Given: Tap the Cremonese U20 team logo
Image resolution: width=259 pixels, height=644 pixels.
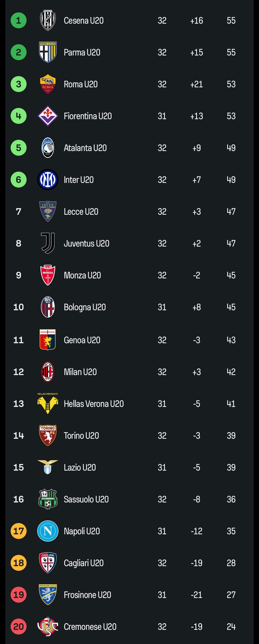Looking at the screenshot, I should pyautogui.click(x=48, y=627).
